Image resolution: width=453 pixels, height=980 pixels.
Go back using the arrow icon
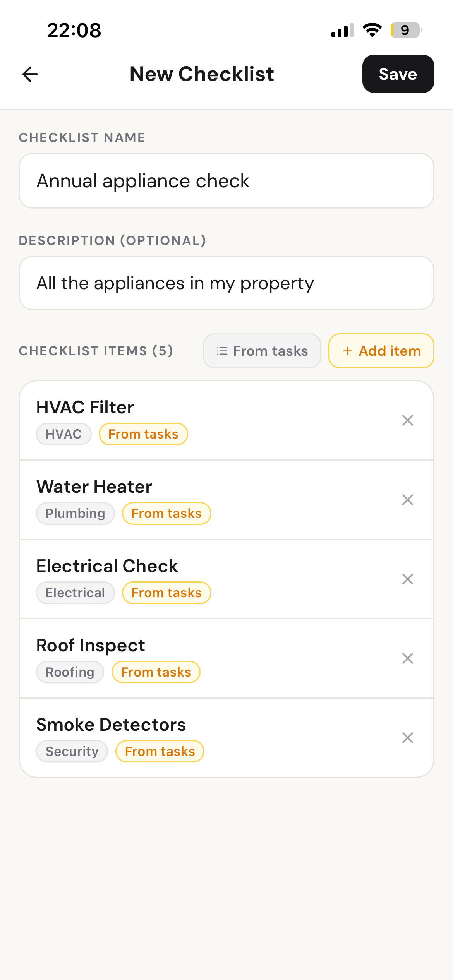pos(30,74)
